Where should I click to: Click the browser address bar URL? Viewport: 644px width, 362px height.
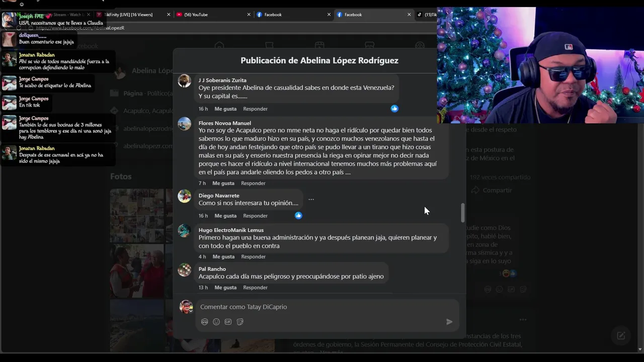tap(80, 28)
